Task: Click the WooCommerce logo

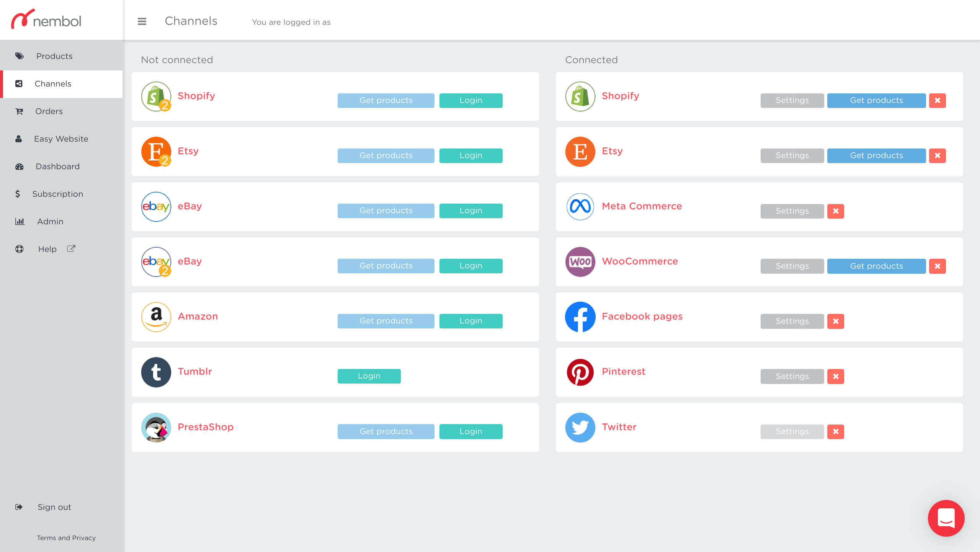Action: [x=580, y=262]
